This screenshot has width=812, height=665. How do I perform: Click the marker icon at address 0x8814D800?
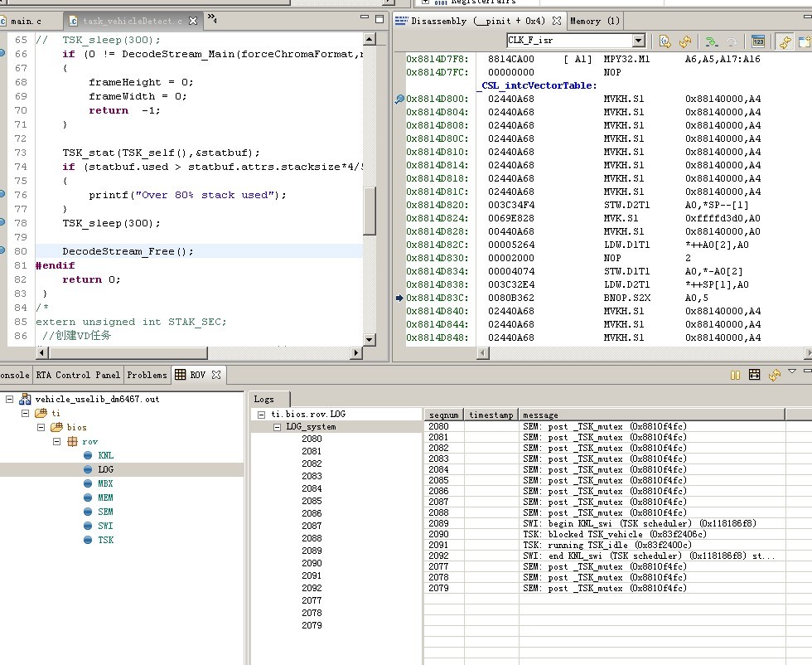point(399,99)
